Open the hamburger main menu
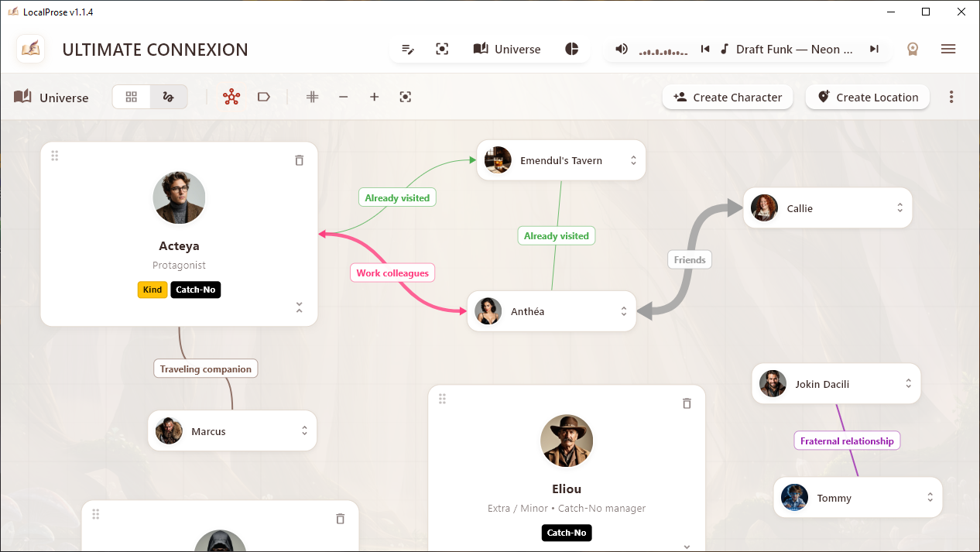Screen dimensions: 980x552 (948, 49)
